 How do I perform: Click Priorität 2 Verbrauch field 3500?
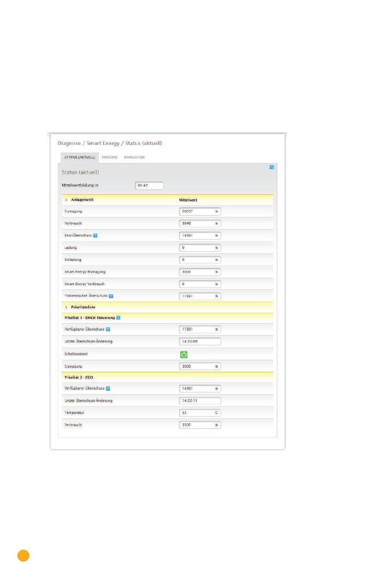click(200, 425)
